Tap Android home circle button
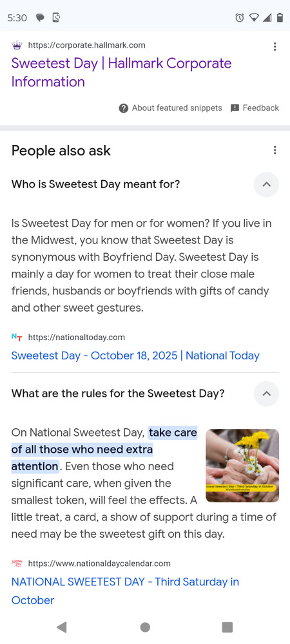Viewport: 290px width, 644px height. tap(145, 627)
